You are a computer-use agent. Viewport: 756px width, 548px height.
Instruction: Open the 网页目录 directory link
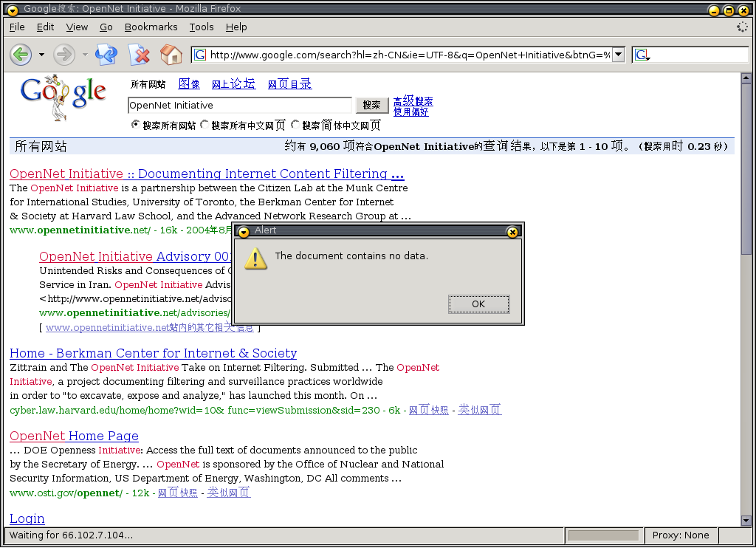point(289,84)
